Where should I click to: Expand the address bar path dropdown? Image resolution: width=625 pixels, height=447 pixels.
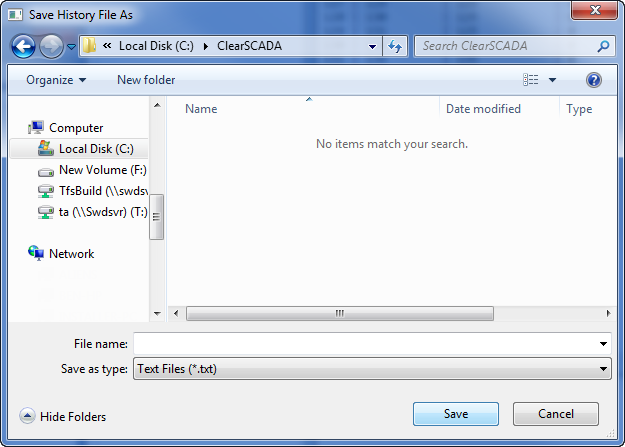click(372, 47)
